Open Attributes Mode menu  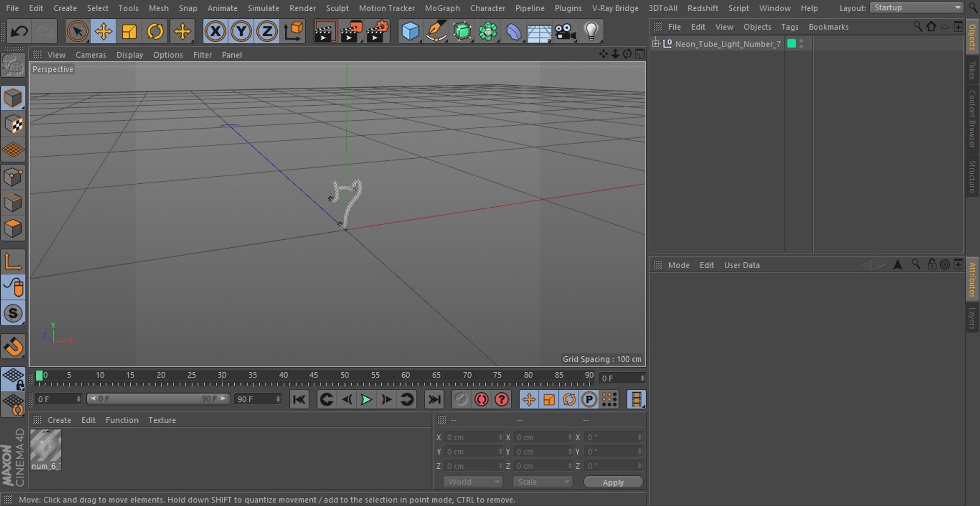[x=679, y=265]
